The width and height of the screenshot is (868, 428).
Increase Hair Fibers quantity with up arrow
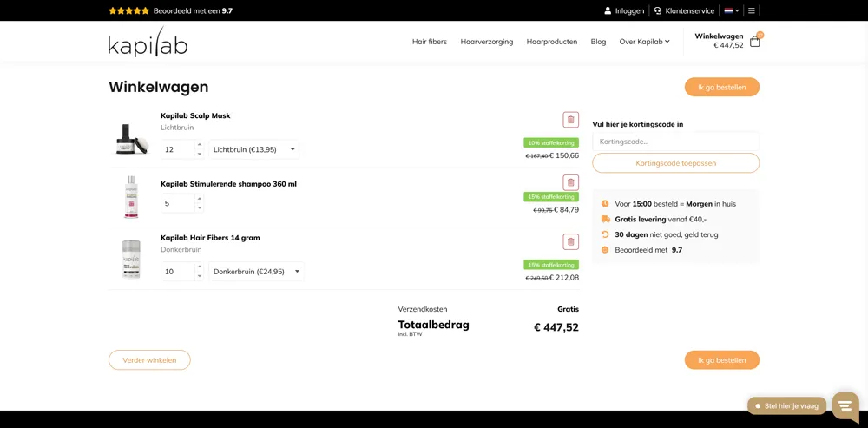[200, 267]
